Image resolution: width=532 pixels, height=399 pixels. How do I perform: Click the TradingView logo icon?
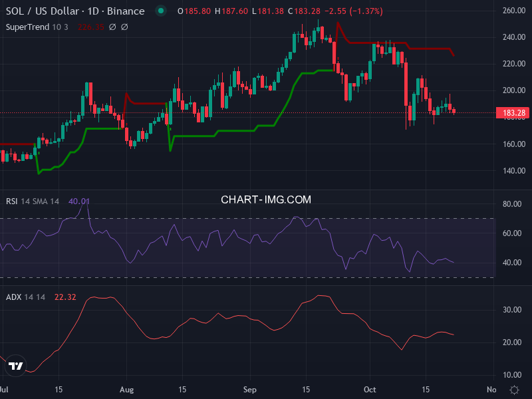(16, 366)
